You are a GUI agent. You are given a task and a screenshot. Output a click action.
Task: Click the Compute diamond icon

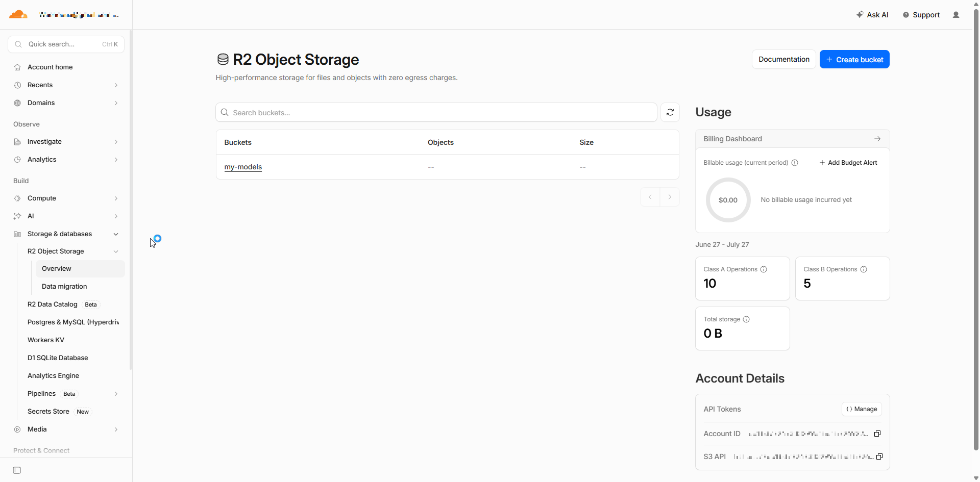click(17, 198)
